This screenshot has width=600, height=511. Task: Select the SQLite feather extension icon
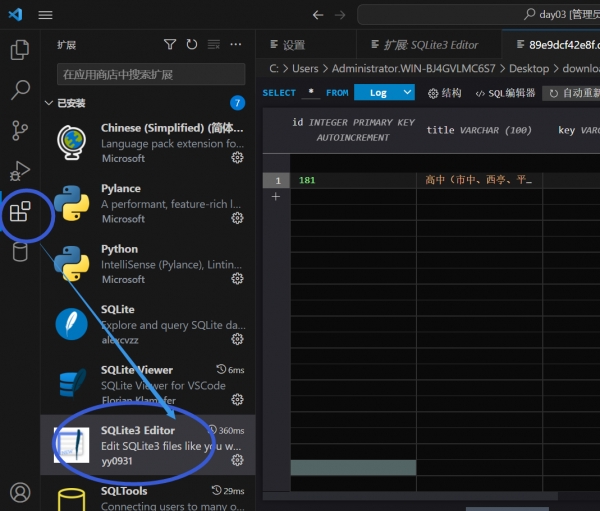coord(72,324)
